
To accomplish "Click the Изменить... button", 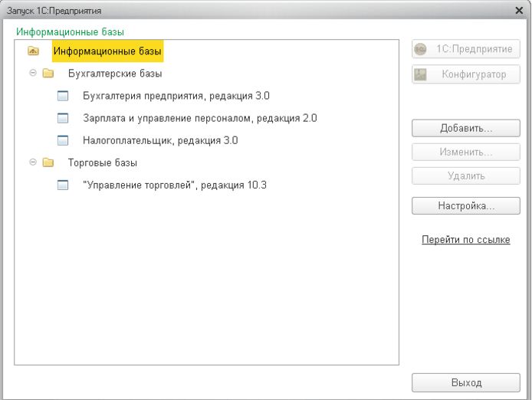I will [x=466, y=152].
